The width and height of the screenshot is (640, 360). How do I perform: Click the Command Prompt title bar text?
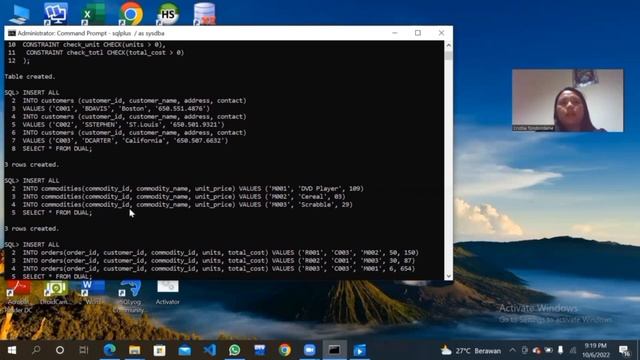91,33
